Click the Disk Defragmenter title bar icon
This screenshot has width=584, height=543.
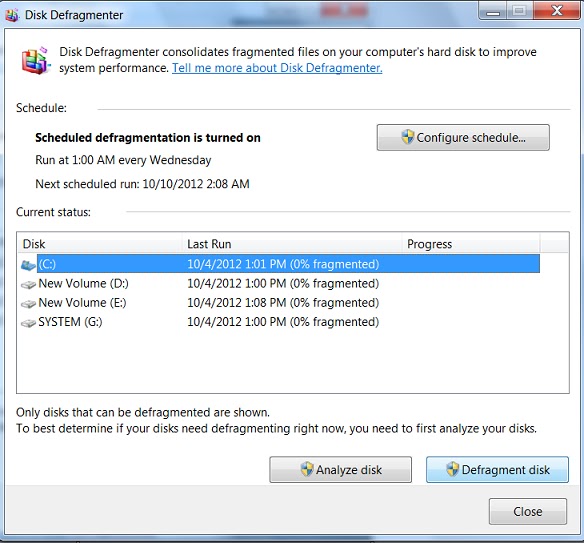(x=12, y=15)
